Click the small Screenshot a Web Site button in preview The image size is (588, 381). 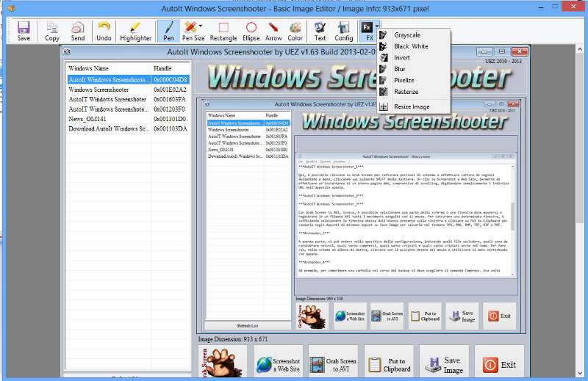(x=350, y=316)
